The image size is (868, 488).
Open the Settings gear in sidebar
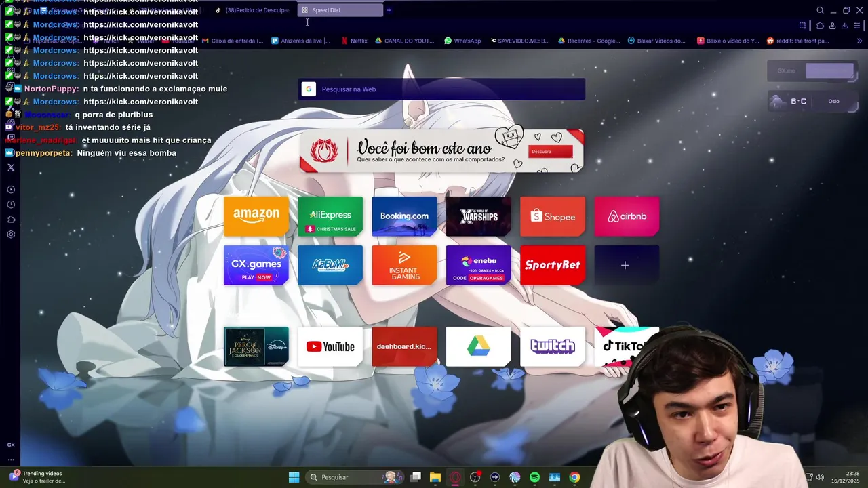click(x=11, y=235)
